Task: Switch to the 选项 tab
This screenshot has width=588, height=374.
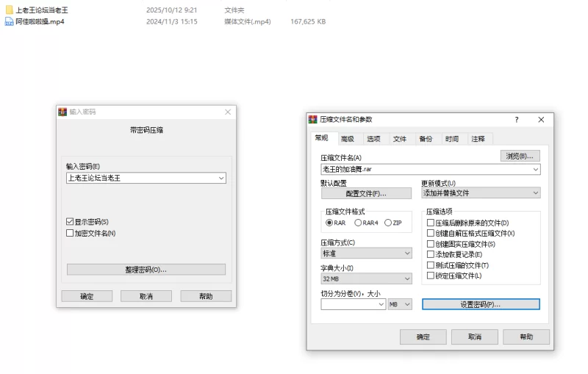Action: pos(373,139)
